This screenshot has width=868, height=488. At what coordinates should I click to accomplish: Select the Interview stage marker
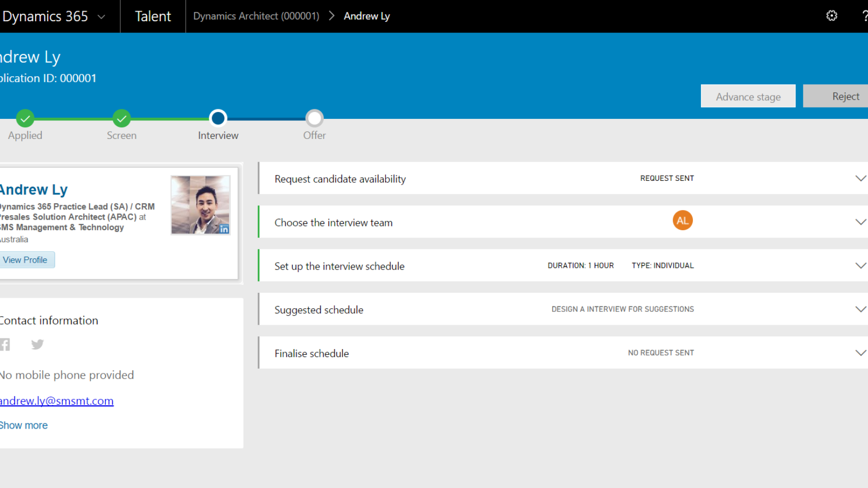coord(218,118)
